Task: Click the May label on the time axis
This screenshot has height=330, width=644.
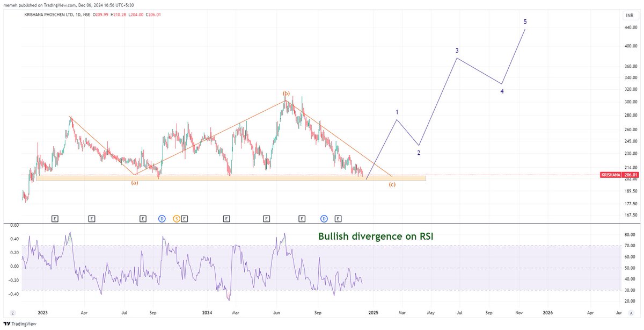Action: [431, 312]
